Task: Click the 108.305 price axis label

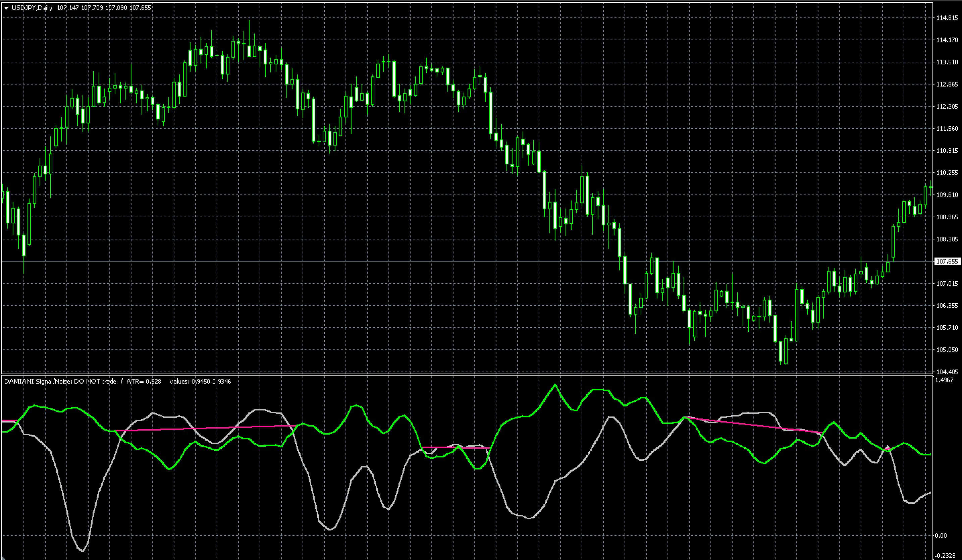Action: coord(947,239)
